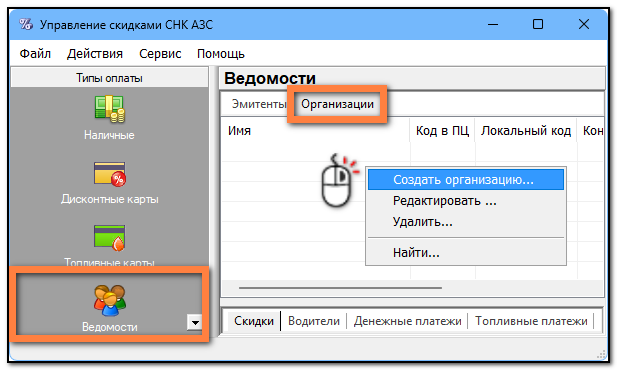Image resolution: width=617 pixels, height=370 pixels.
Task: Open the Сервис menu
Action: [160, 54]
